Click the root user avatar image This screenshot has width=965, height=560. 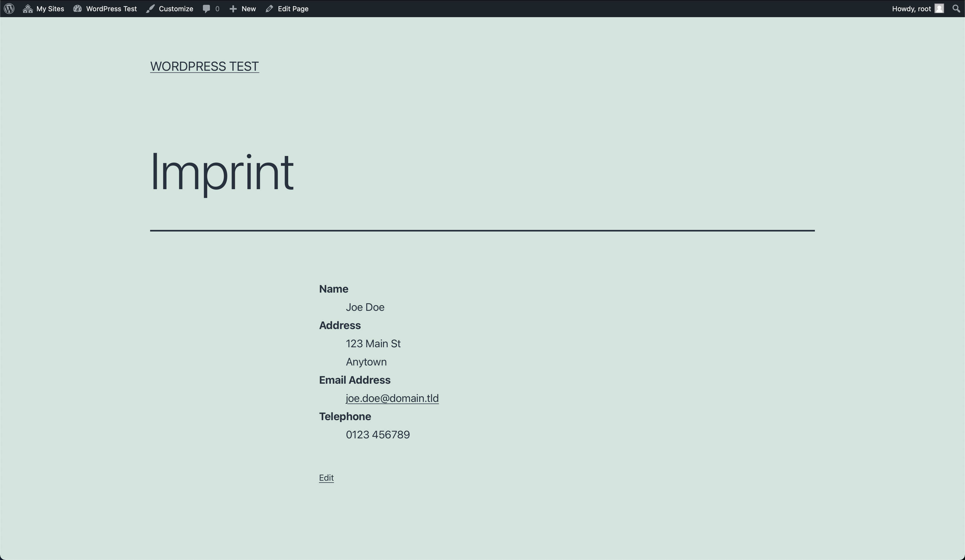[939, 8]
